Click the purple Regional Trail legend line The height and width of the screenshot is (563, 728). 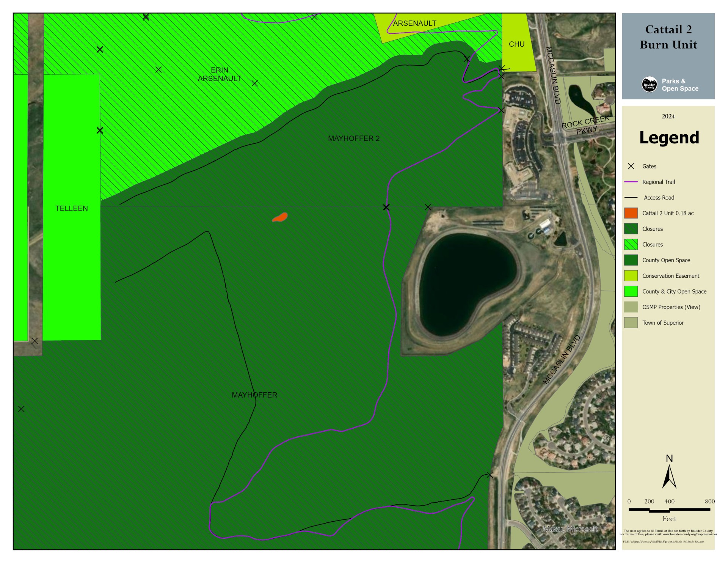[x=631, y=182]
